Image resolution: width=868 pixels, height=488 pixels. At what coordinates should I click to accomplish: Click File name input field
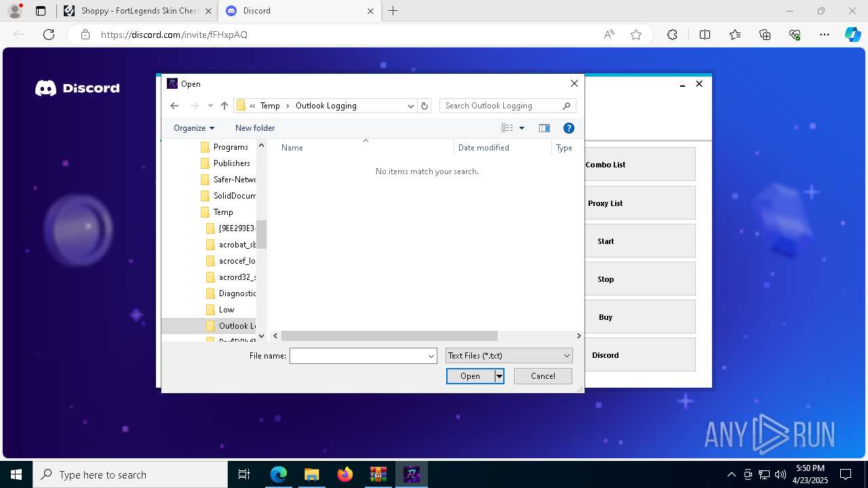(x=357, y=356)
